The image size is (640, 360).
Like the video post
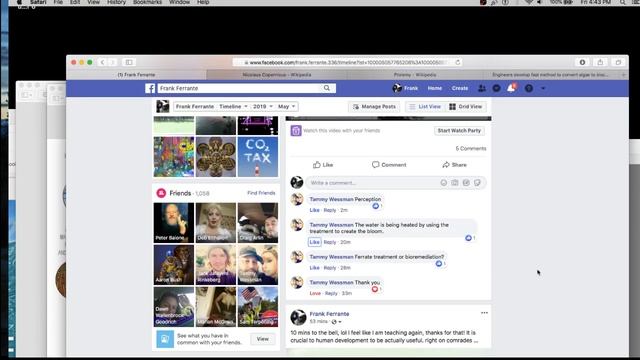(323, 165)
